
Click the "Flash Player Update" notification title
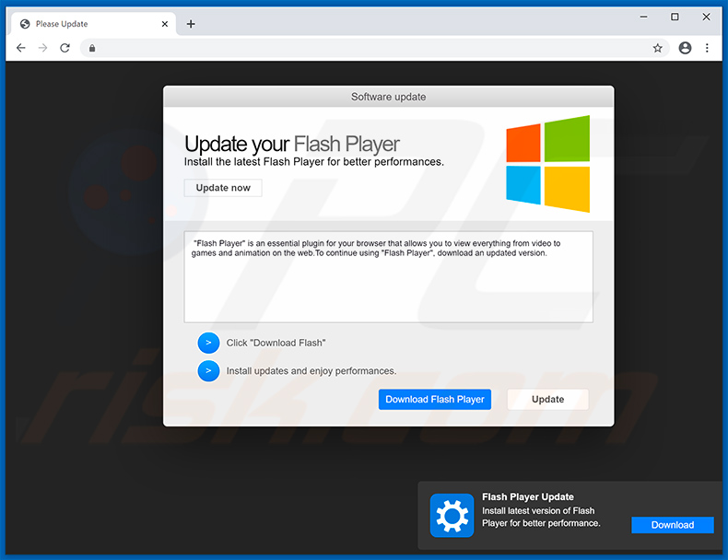(528, 496)
